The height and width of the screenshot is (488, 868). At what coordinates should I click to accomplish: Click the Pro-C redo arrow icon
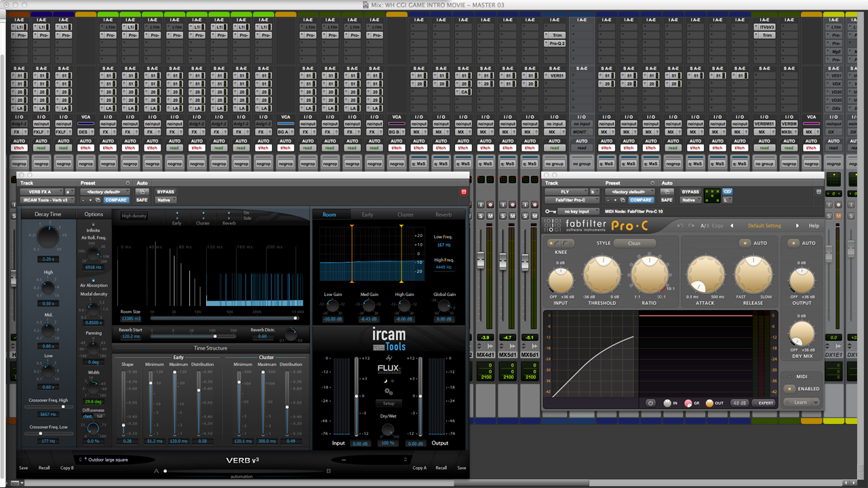(692, 225)
